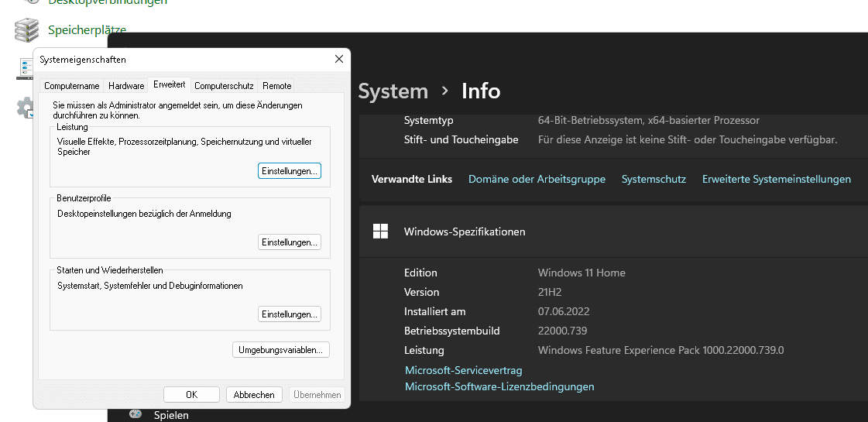Close the Systemeigenschaften dialog
This screenshot has height=422, width=868.
[x=339, y=60]
